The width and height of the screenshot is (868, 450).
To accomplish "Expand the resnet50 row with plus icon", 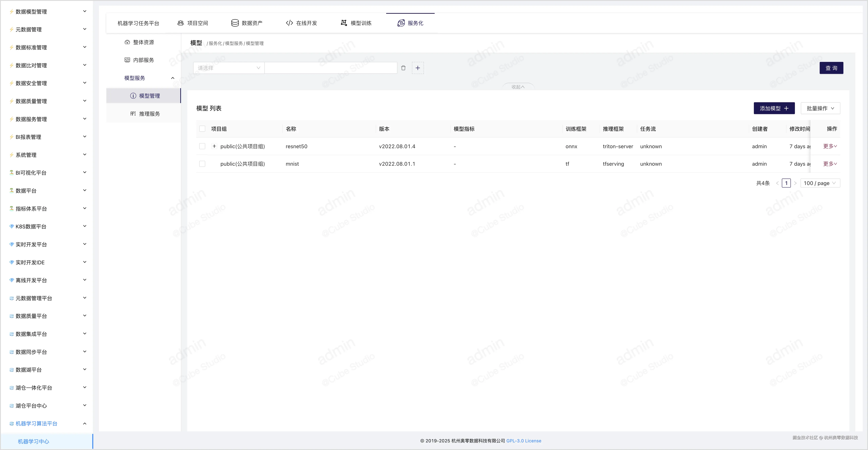I will pyautogui.click(x=214, y=146).
